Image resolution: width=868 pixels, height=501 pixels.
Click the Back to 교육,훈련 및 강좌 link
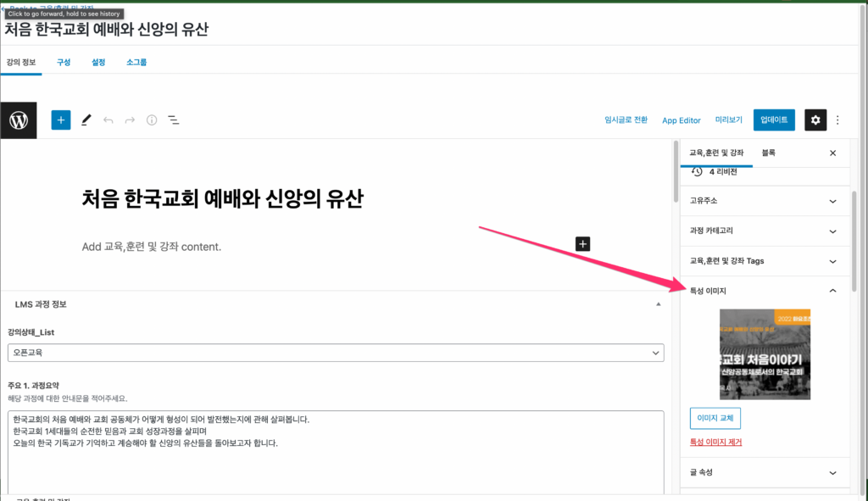click(x=48, y=7)
